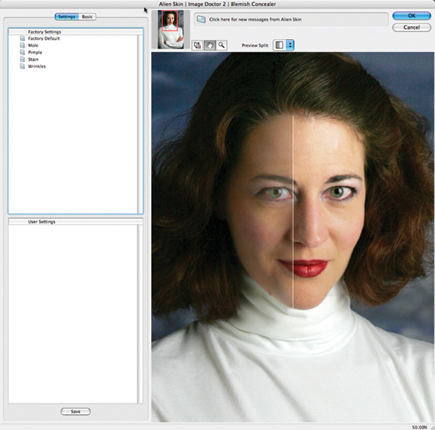Click the Mole preset icon
435x430 pixels.
point(22,46)
